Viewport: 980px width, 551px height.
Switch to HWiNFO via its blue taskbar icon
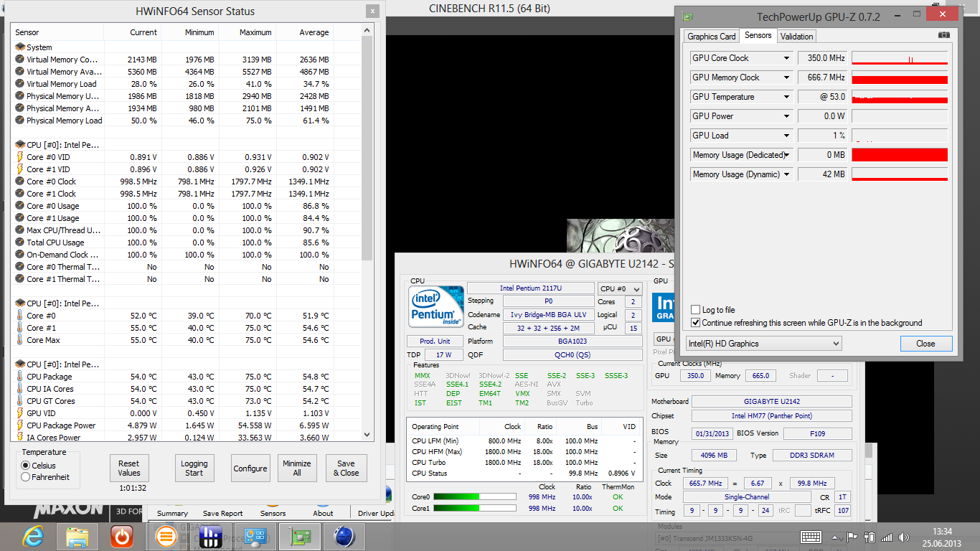211,537
